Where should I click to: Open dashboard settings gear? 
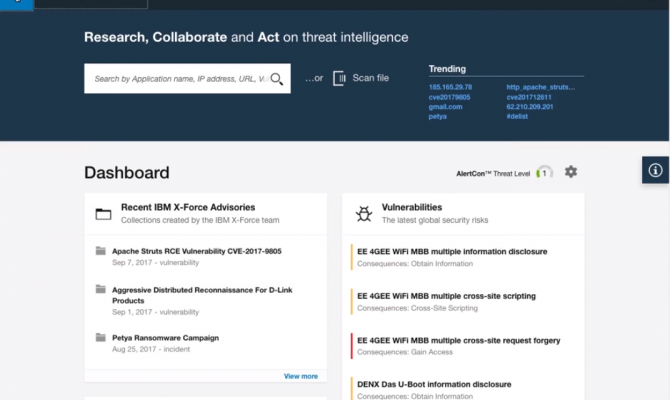571,172
